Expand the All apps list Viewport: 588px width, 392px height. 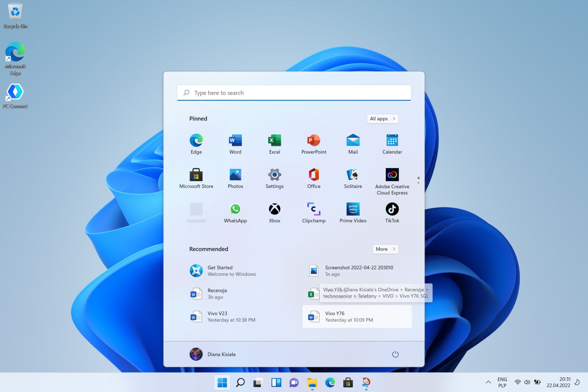[x=382, y=119]
